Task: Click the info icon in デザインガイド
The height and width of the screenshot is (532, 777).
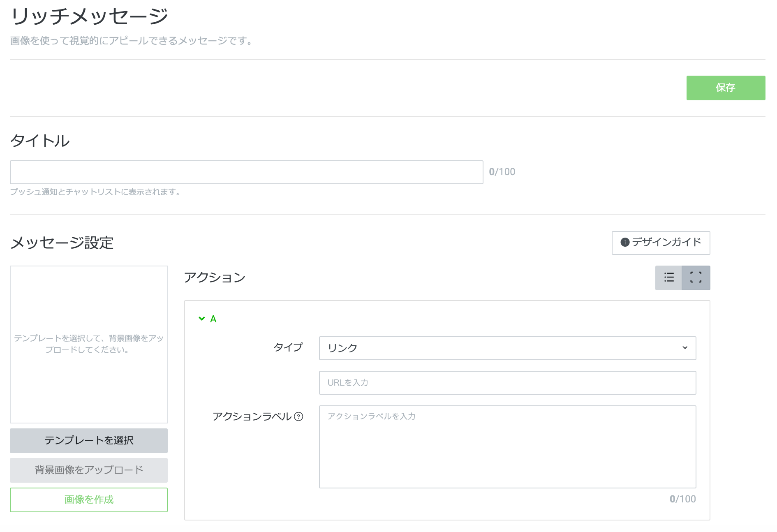Action: pyautogui.click(x=625, y=242)
